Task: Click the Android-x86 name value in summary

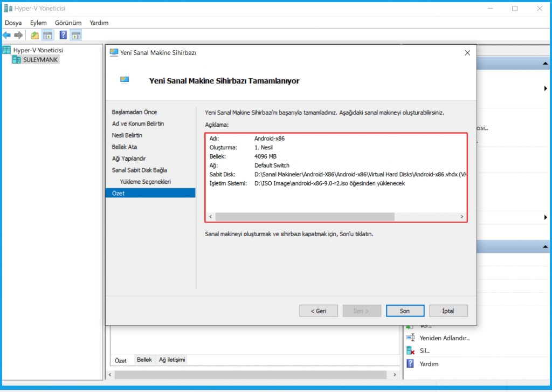Action: [270, 139]
